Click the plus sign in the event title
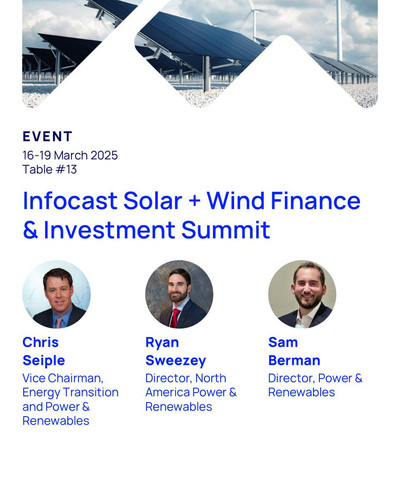 pos(194,201)
